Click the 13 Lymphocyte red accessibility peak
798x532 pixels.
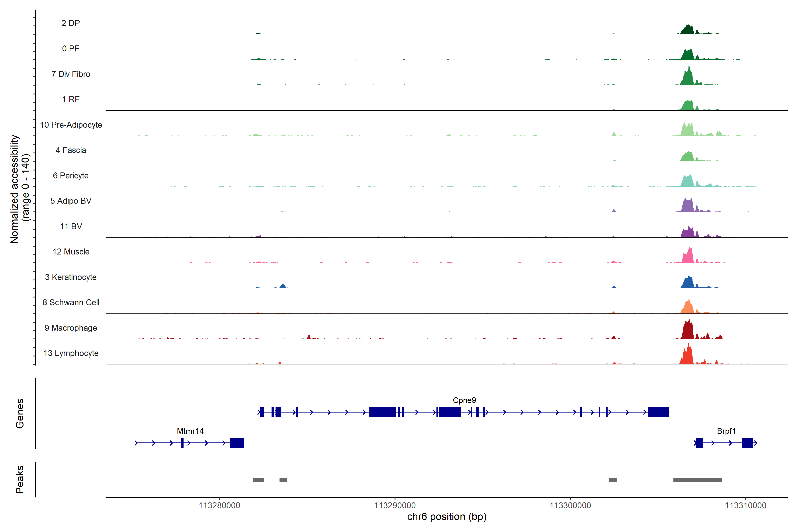tap(688, 356)
